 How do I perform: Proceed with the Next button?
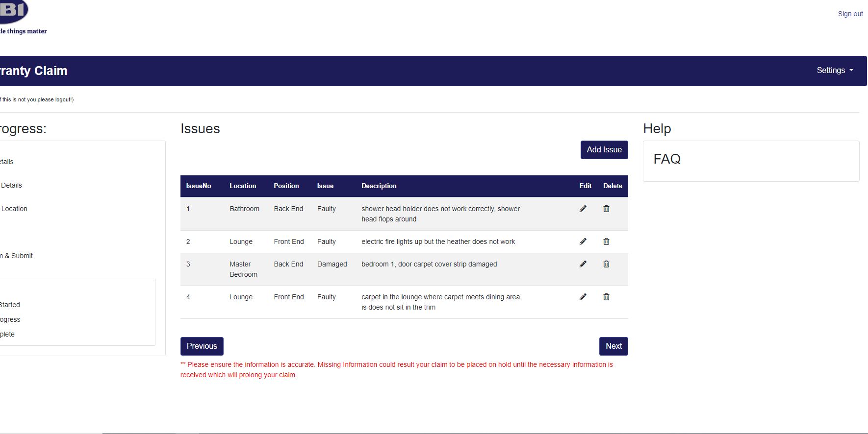[x=613, y=346]
